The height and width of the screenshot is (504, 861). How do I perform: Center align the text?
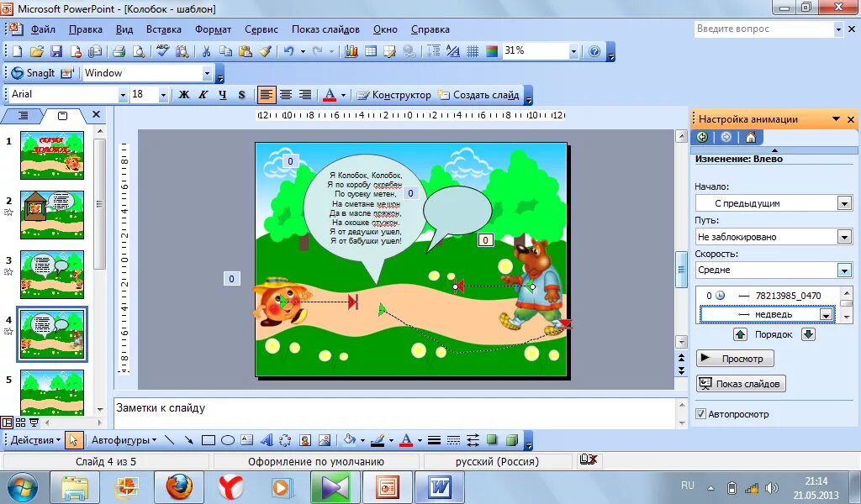286,95
